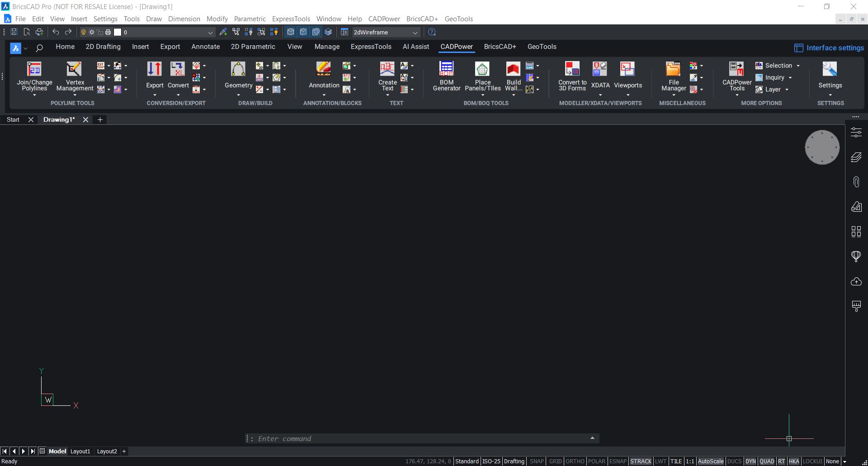Expand the Layer dropdown in More Options
The width and height of the screenshot is (868, 466).
click(787, 90)
